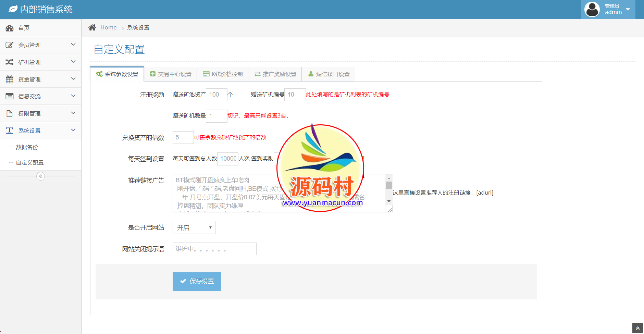Click the admin user avatar icon
The image size is (644, 334).
(x=592, y=9)
